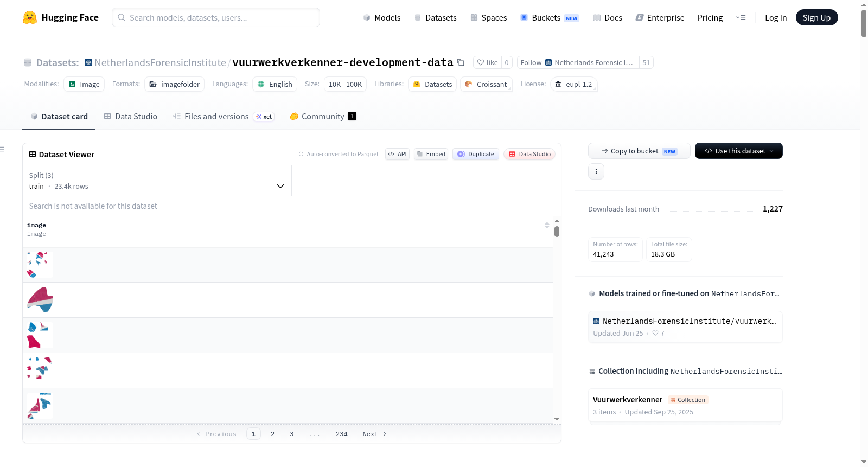This screenshot has width=868, height=467.
Task: Click Auto-converted to Parquet link
Action: tap(328, 154)
